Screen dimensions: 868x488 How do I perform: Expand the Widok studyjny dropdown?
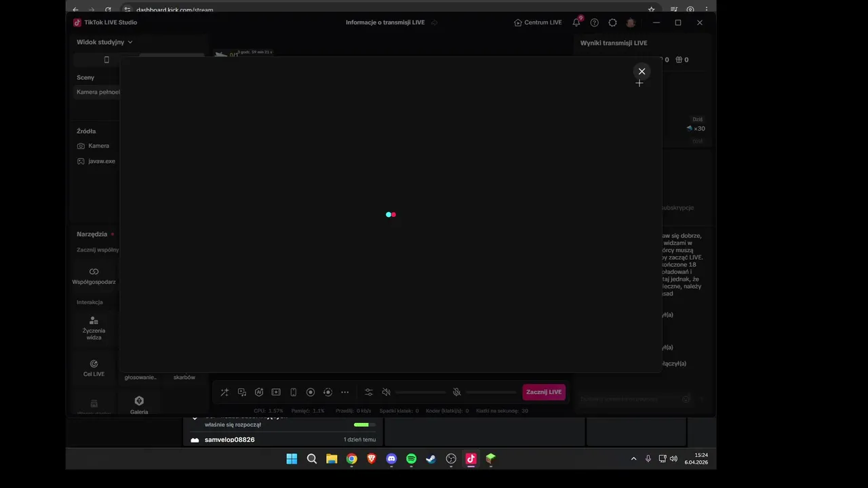104,42
